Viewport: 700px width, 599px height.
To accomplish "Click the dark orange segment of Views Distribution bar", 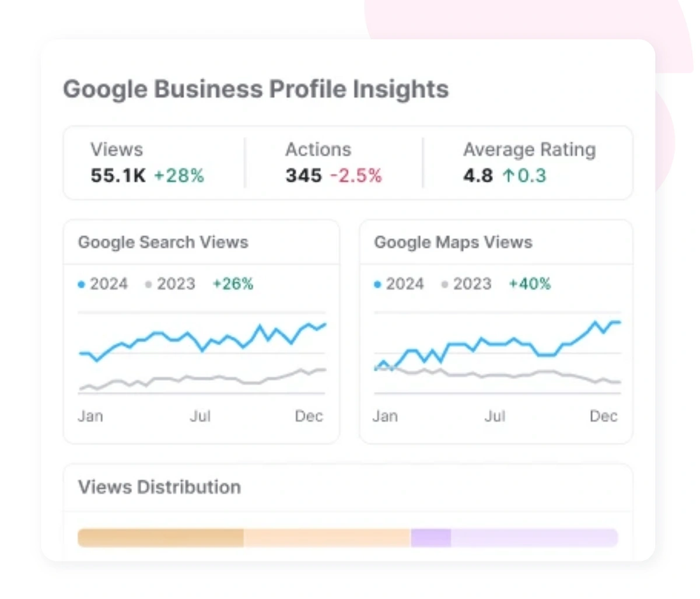I will pyautogui.click(x=160, y=538).
